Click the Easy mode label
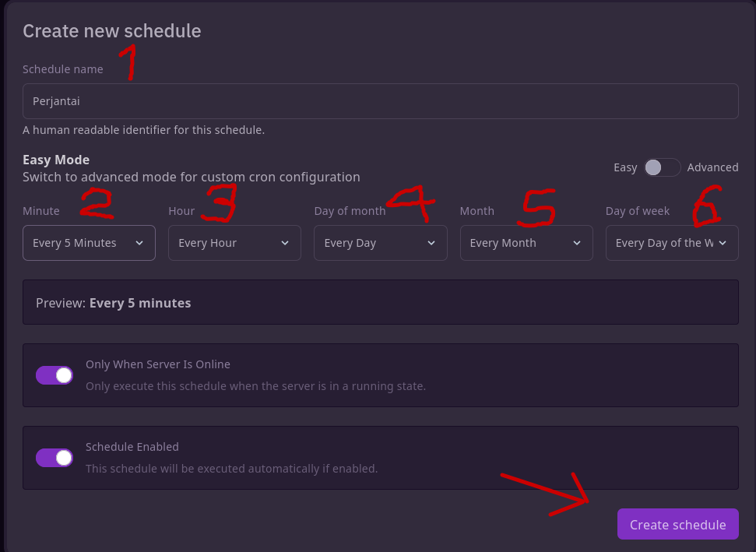 pos(625,167)
